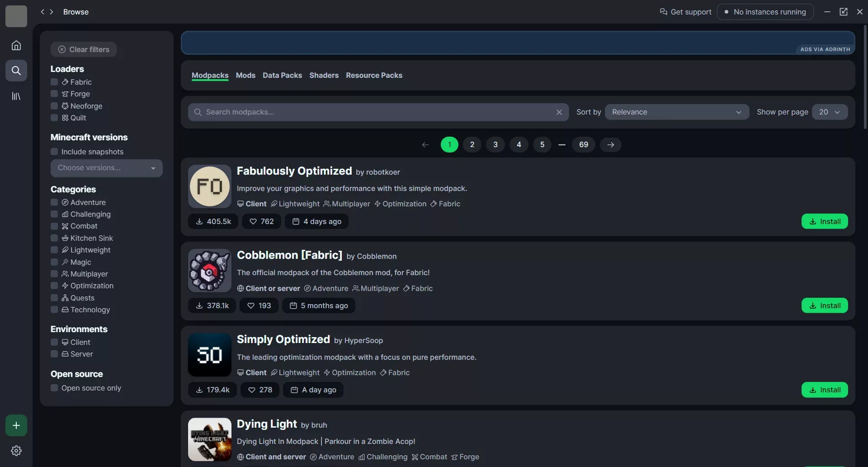Viewport: 868px width, 467px height.
Task: Open Cobblemon [Fabric] project icon
Action: (x=210, y=271)
